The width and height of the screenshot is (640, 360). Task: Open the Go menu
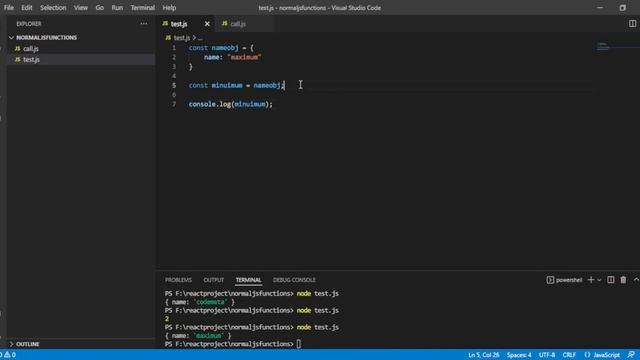[x=100, y=8]
